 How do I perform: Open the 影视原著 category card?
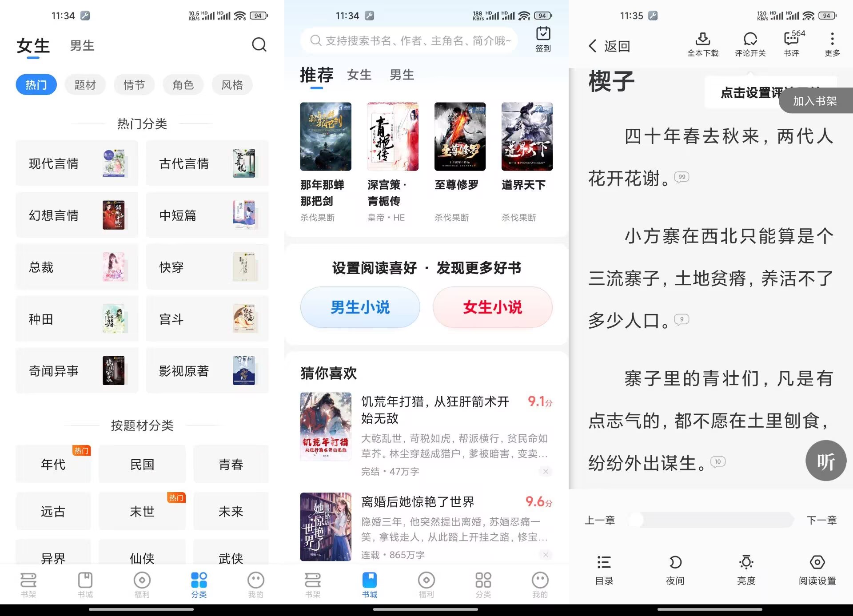click(x=207, y=371)
